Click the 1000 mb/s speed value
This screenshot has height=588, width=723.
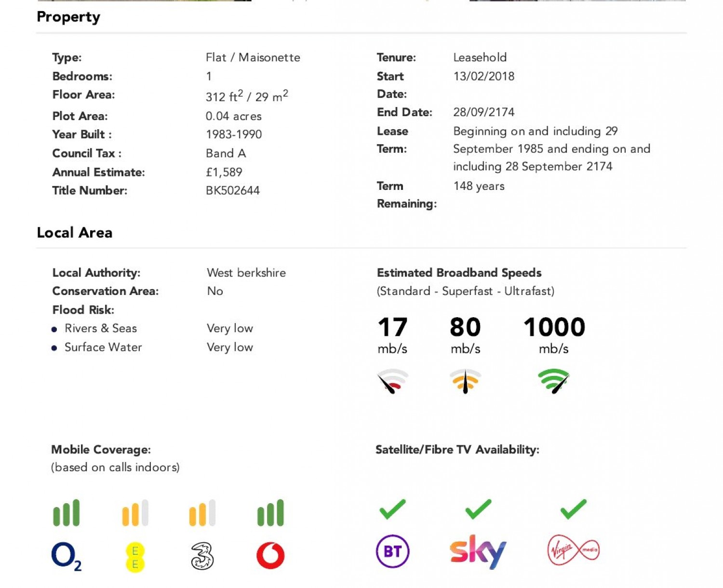tap(554, 327)
